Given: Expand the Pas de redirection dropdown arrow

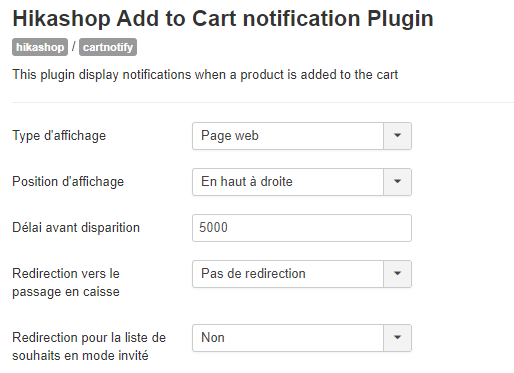Looking at the screenshot, I should click(x=397, y=274).
